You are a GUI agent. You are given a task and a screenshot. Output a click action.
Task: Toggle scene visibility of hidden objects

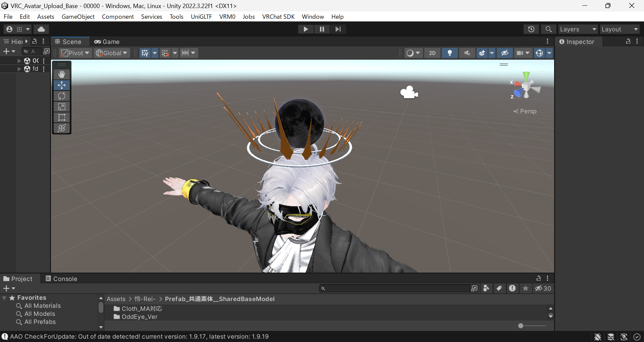pyautogui.click(x=505, y=53)
